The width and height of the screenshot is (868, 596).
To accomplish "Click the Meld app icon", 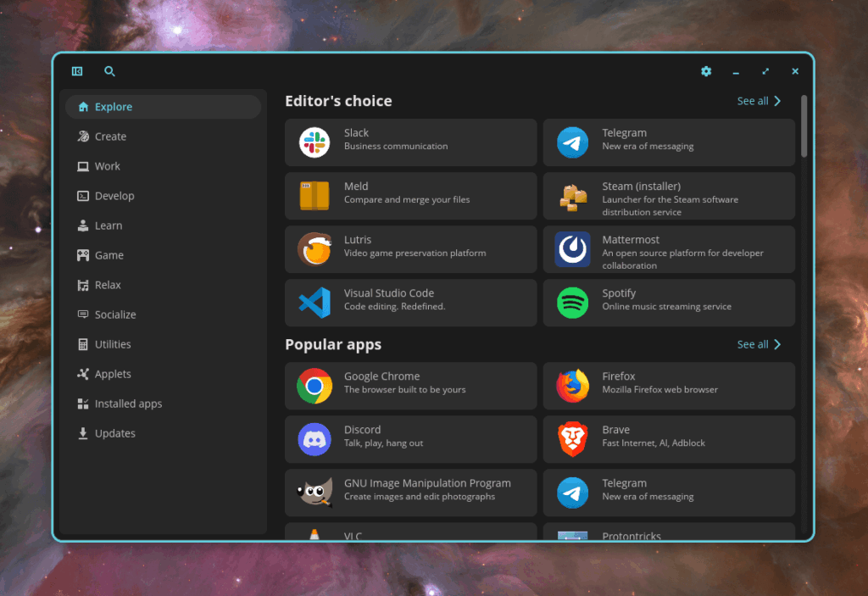I will (314, 196).
